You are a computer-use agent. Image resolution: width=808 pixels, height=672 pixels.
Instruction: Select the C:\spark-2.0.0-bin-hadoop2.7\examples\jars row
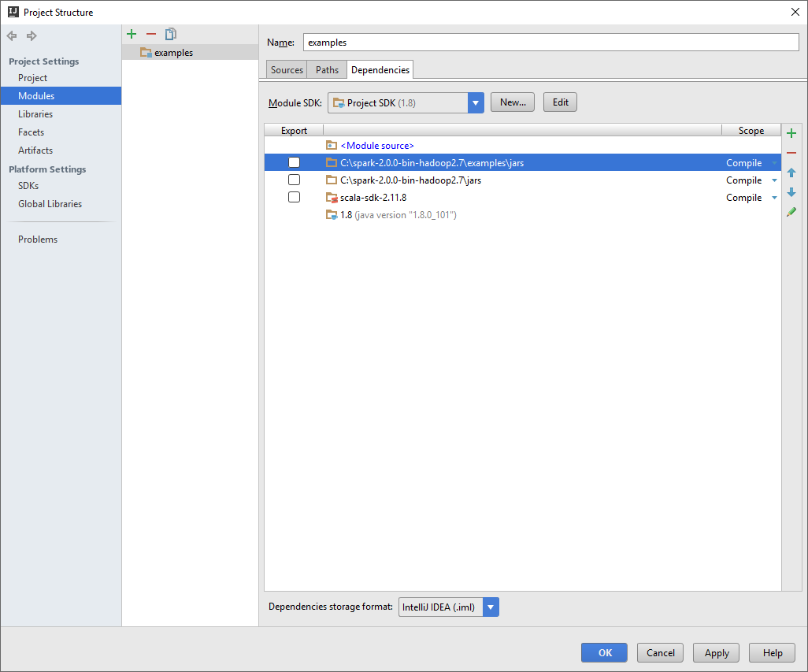pyautogui.click(x=523, y=163)
